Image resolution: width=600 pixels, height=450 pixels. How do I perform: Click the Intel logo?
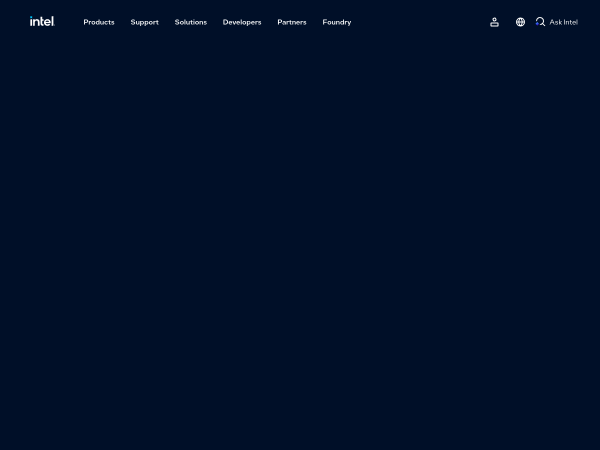point(42,21)
